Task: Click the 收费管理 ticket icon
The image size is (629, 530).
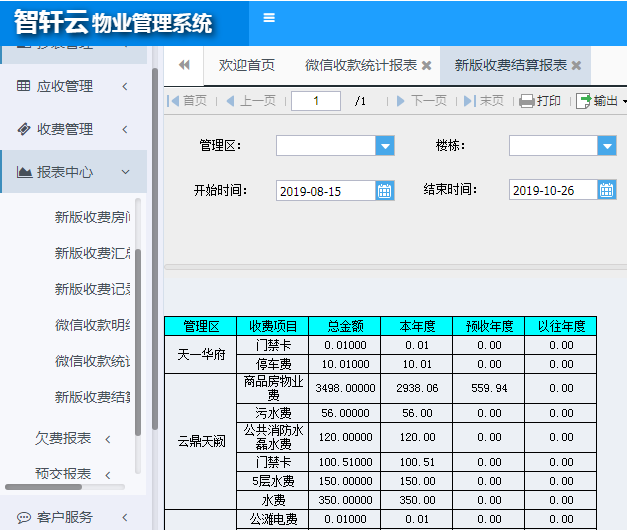Action: point(24,129)
